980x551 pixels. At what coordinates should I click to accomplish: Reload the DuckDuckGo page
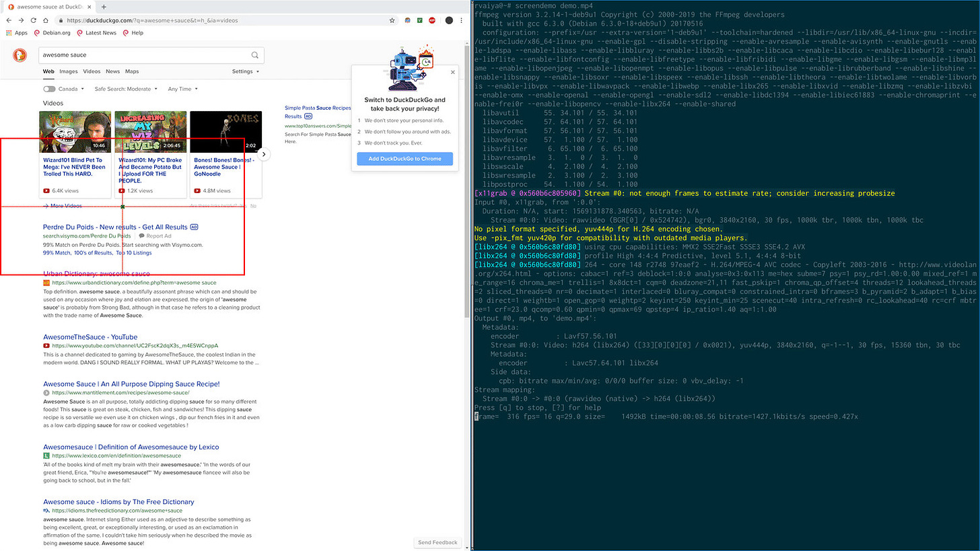[x=35, y=20]
